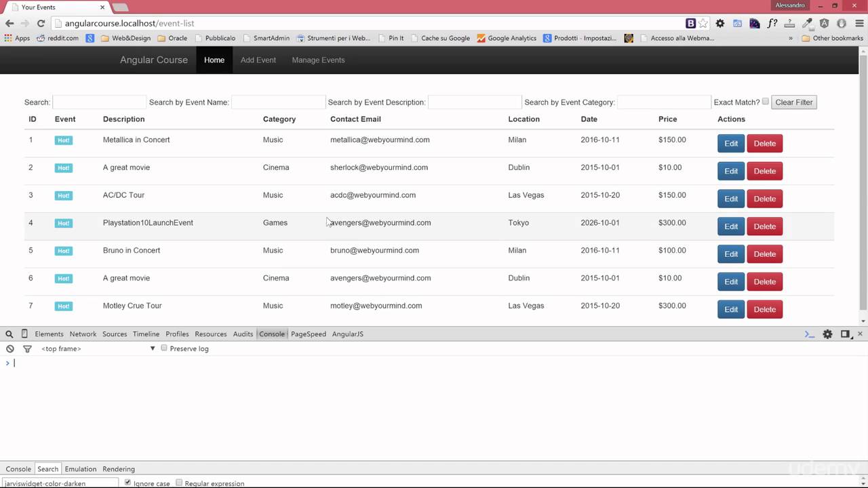868x488 pixels.
Task: Toggle the Ignore case checkbox
Action: [x=127, y=483]
